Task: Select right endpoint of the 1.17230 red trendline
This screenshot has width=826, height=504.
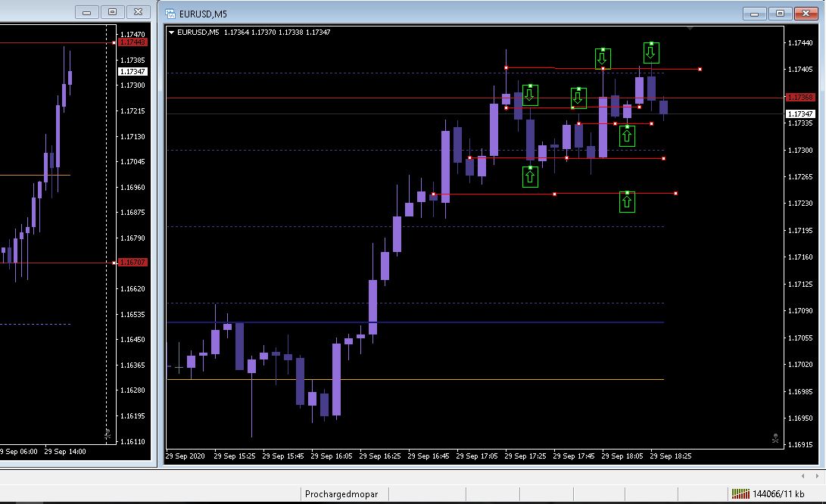Action: click(x=676, y=193)
